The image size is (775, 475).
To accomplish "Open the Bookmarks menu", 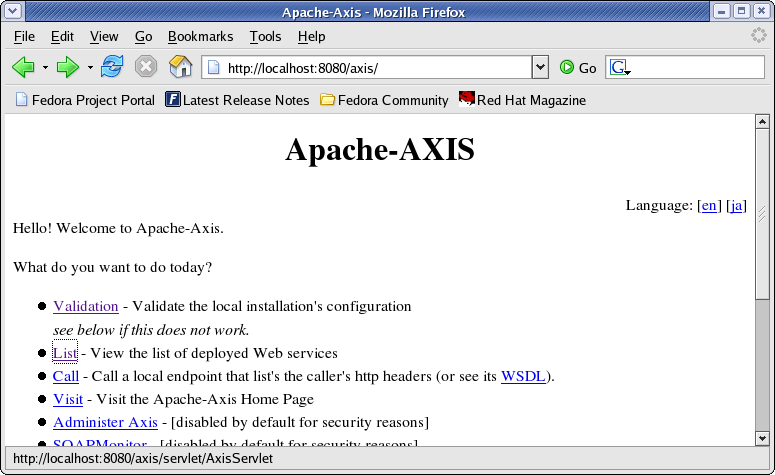I will click(x=200, y=37).
